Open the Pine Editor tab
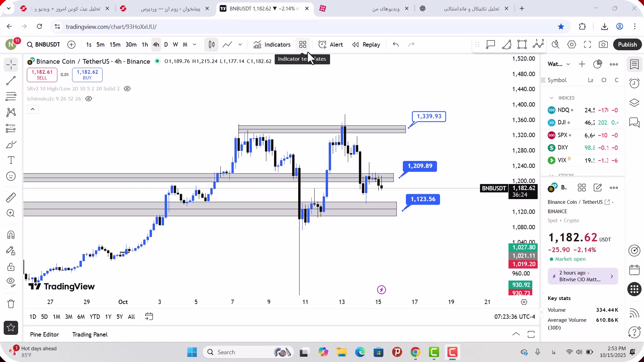The image size is (644, 362). pos(45,335)
